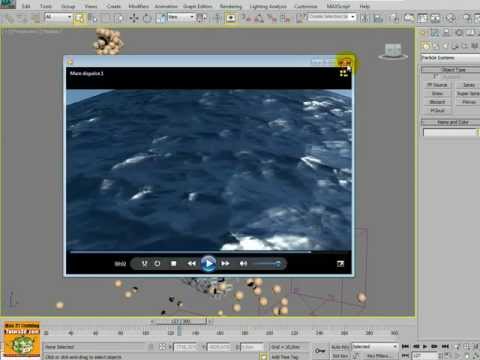Image resolution: width=480 pixels, height=360 pixels.
Task: Open the Edit menu
Action: (x=26, y=6)
